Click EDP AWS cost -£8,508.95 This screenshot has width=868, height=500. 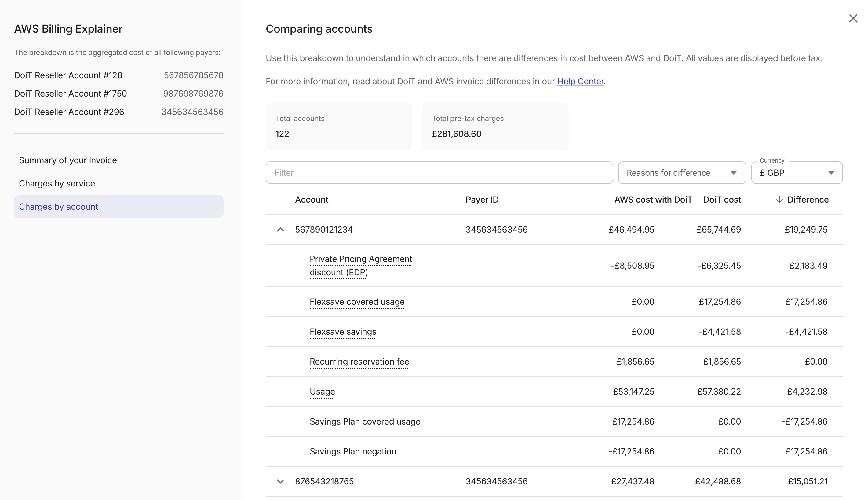[x=632, y=266]
